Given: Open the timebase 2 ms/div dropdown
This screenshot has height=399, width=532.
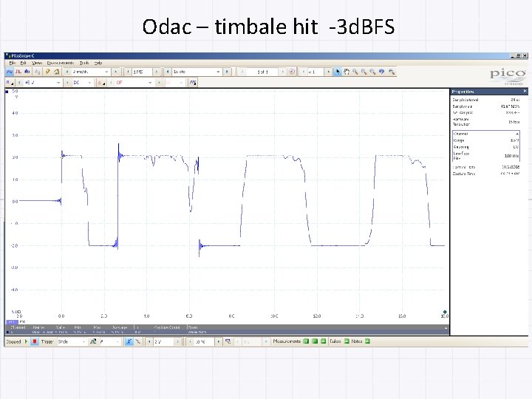Looking at the screenshot, I should tap(106, 72).
